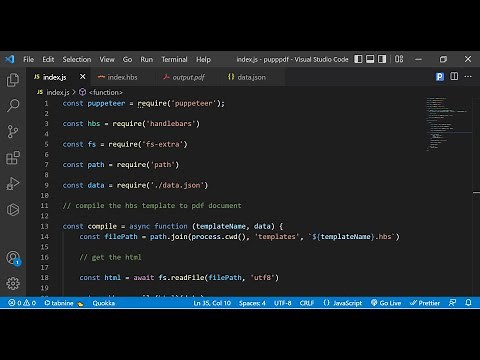Click the Ln 35, Col 10 cursor position
This screenshot has width=480, height=360.
(x=212, y=303)
